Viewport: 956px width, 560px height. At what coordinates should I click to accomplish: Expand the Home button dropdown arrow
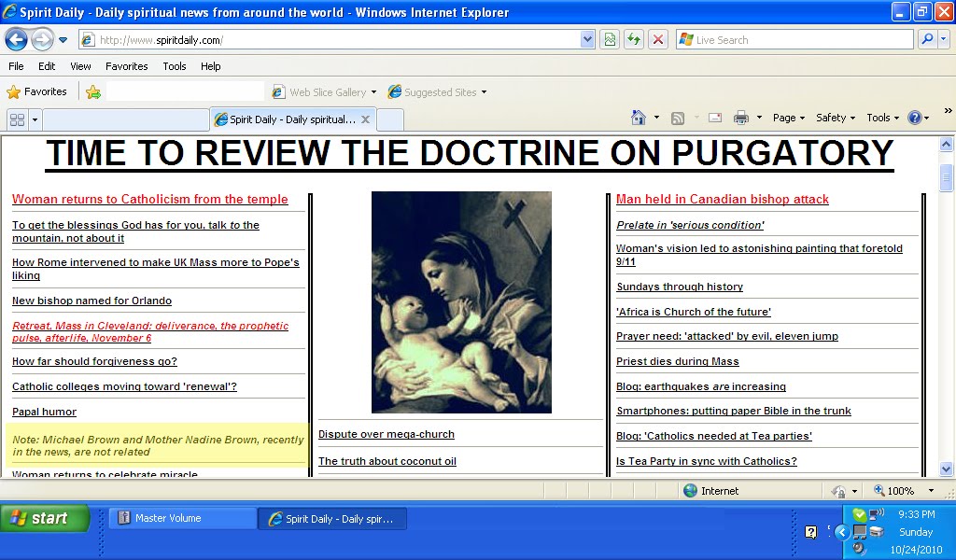[656, 118]
